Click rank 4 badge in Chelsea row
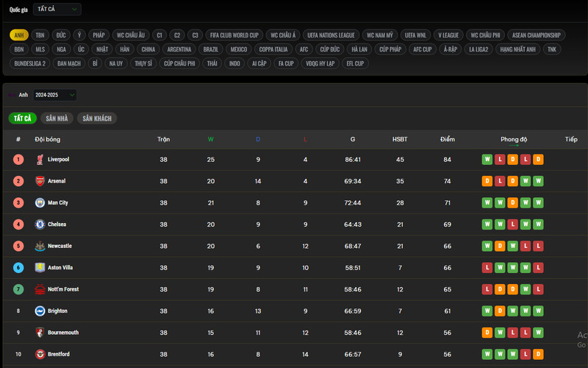588x368 pixels. pos(18,224)
